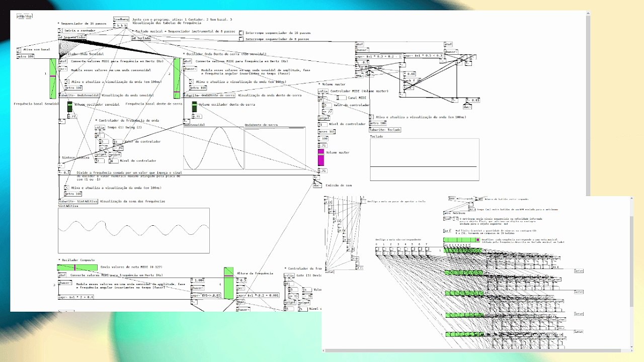The height and width of the screenshot is (362, 644).
Task: Click the '* Oscilador Composto' comment heading
Action: pos(76,260)
